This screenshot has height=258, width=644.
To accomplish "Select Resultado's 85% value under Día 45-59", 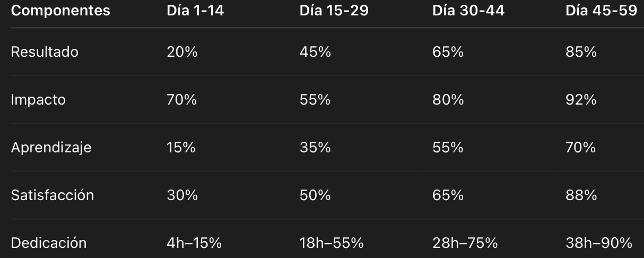I will click(581, 52).
